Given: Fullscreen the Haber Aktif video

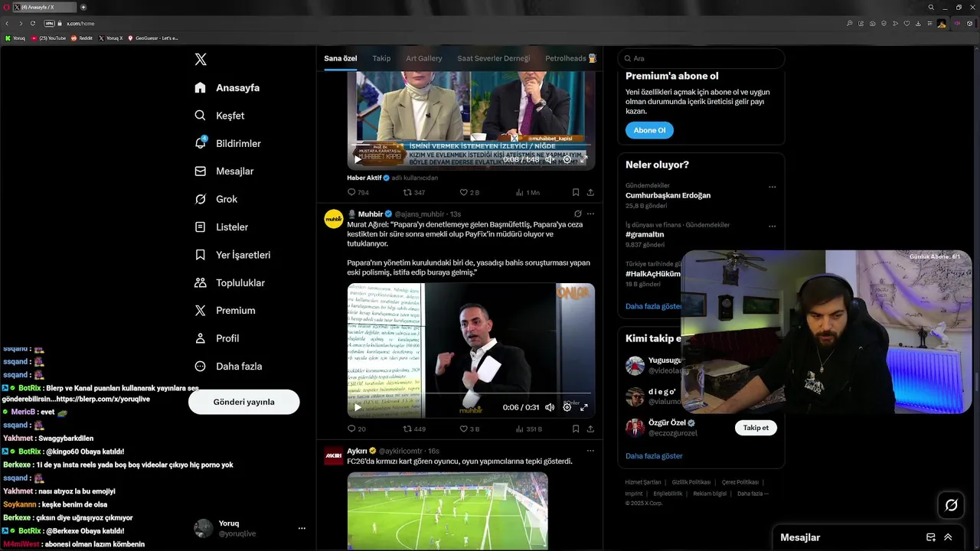Looking at the screenshot, I should click(x=583, y=159).
